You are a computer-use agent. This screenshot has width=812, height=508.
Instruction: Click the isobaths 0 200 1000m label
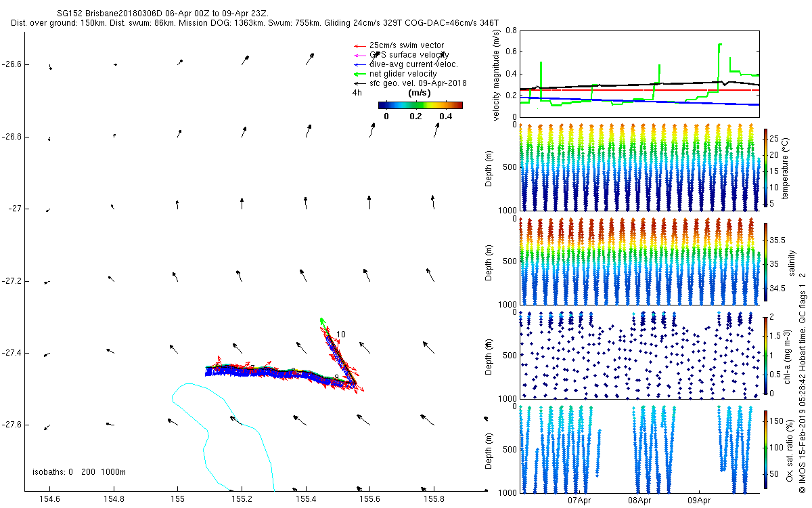(x=79, y=472)
